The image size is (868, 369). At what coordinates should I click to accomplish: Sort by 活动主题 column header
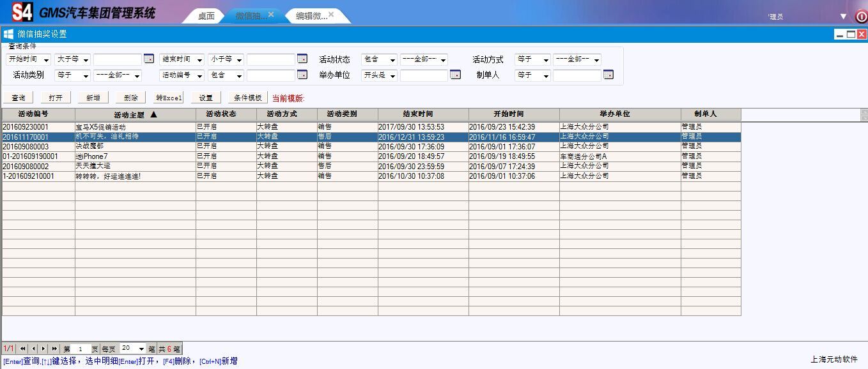(135, 115)
